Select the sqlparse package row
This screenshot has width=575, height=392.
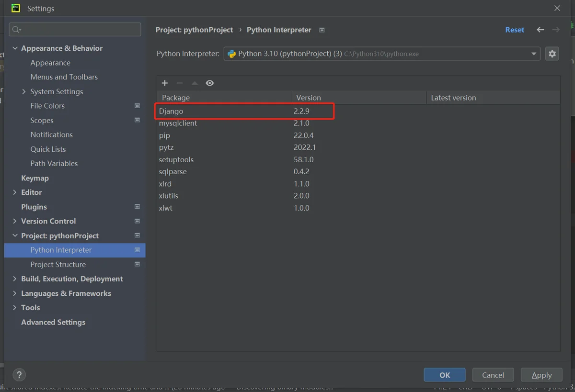point(358,171)
